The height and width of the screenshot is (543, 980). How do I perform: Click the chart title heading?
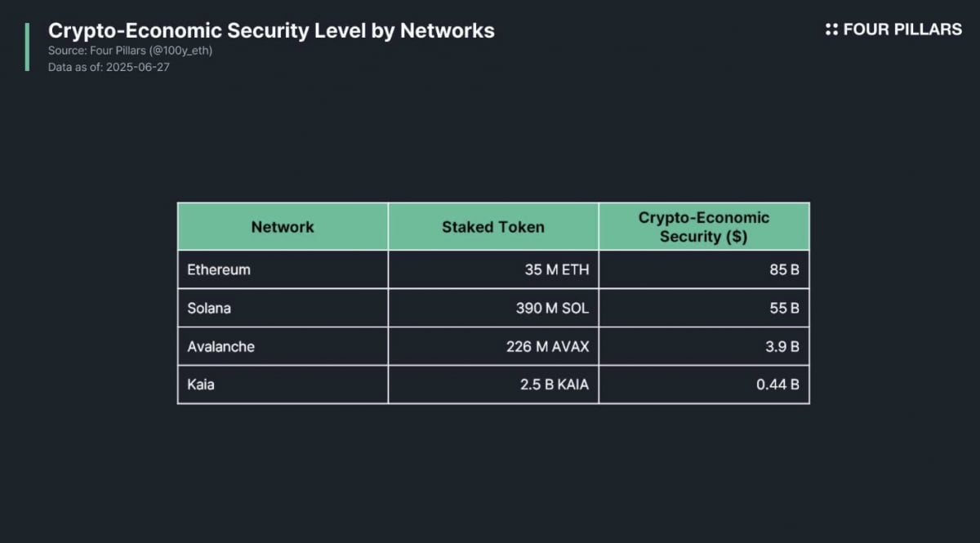[x=271, y=31]
